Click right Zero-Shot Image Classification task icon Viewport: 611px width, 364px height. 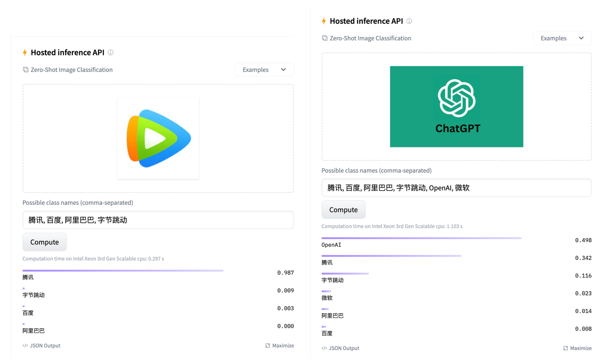325,38
